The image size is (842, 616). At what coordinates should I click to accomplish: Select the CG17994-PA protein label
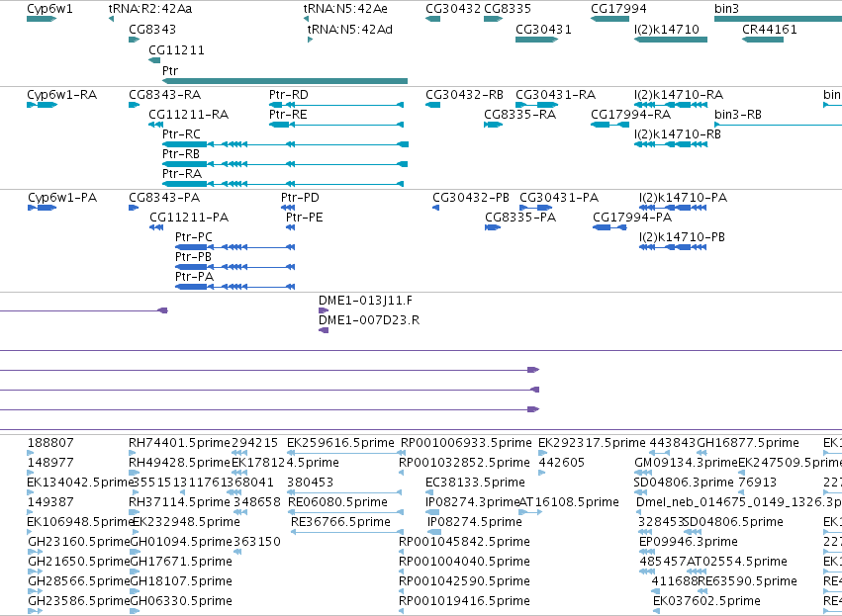pos(632,218)
